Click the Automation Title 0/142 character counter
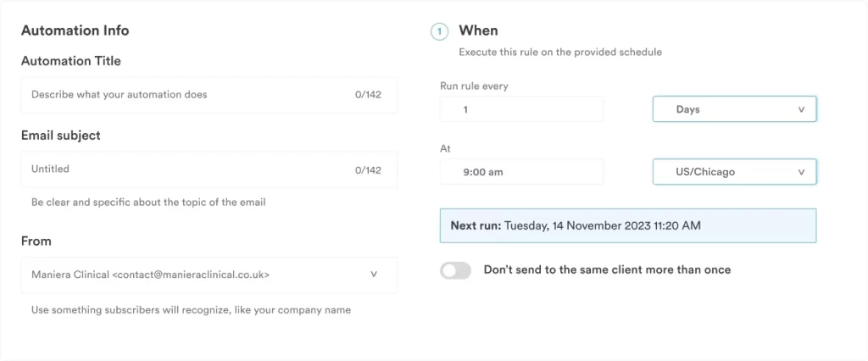This screenshot has width=868, height=361. tap(368, 95)
